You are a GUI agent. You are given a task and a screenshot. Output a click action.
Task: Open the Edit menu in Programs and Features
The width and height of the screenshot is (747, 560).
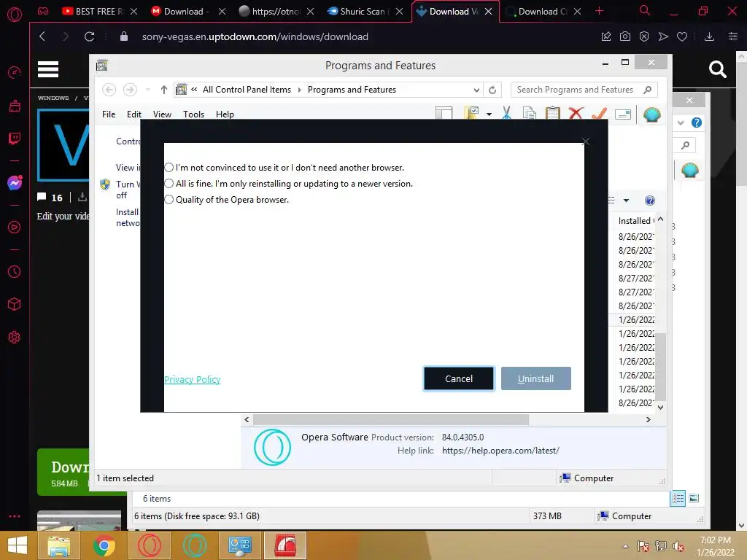pos(134,114)
